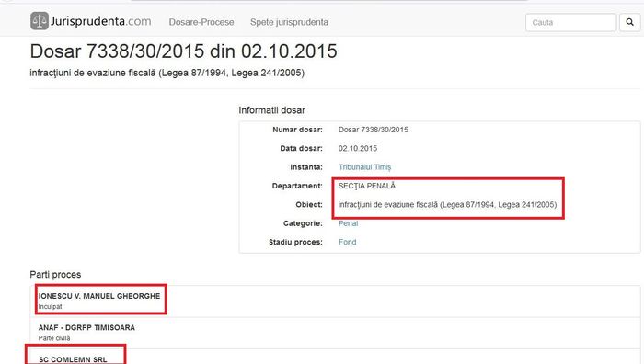
Task: Click the Instanta: field label
Action: coord(306,167)
